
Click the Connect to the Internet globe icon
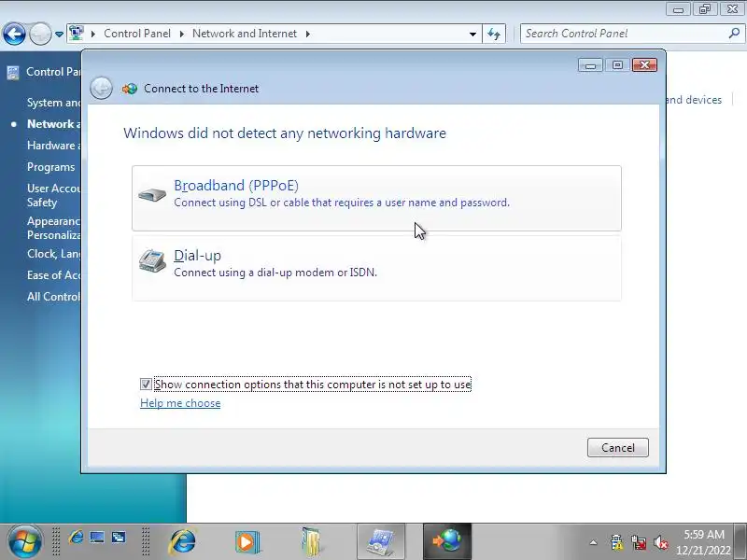click(x=130, y=89)
